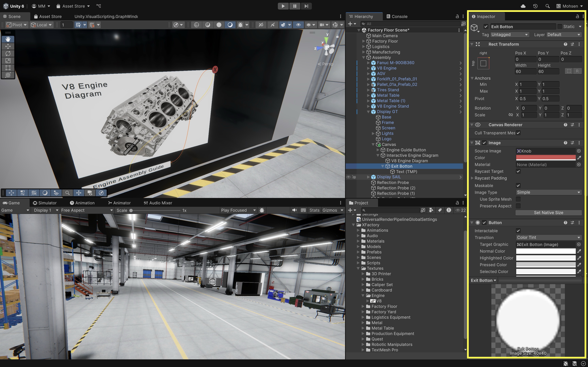Image resolution: width=588 pixels, height=367 pixels.
Task: Toggle mute audio in Game view
Action: click(294, 210)
